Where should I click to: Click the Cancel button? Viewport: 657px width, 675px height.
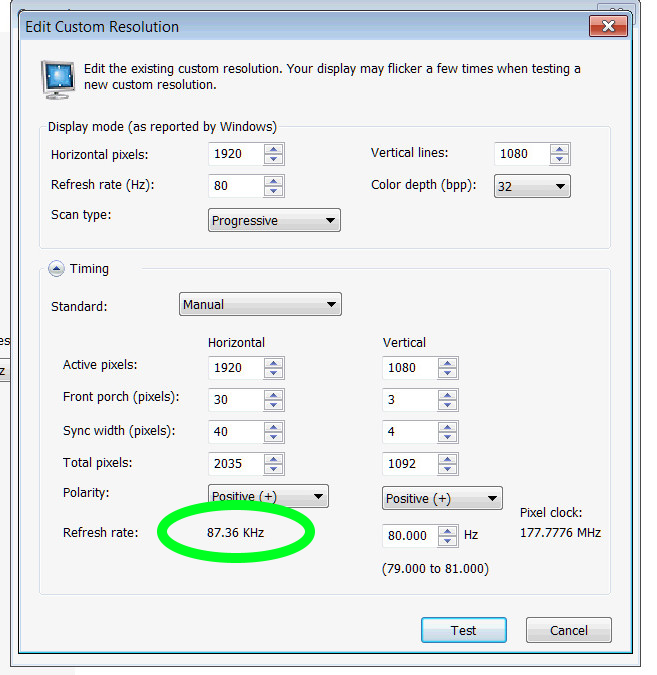568,630
